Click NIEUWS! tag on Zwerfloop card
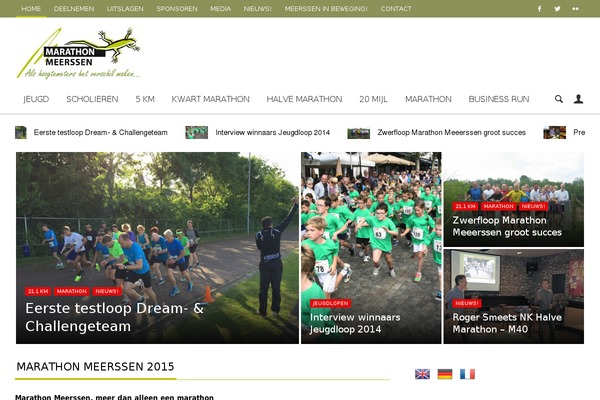Screen dimensions: 600x400 (x=533, y=206)
